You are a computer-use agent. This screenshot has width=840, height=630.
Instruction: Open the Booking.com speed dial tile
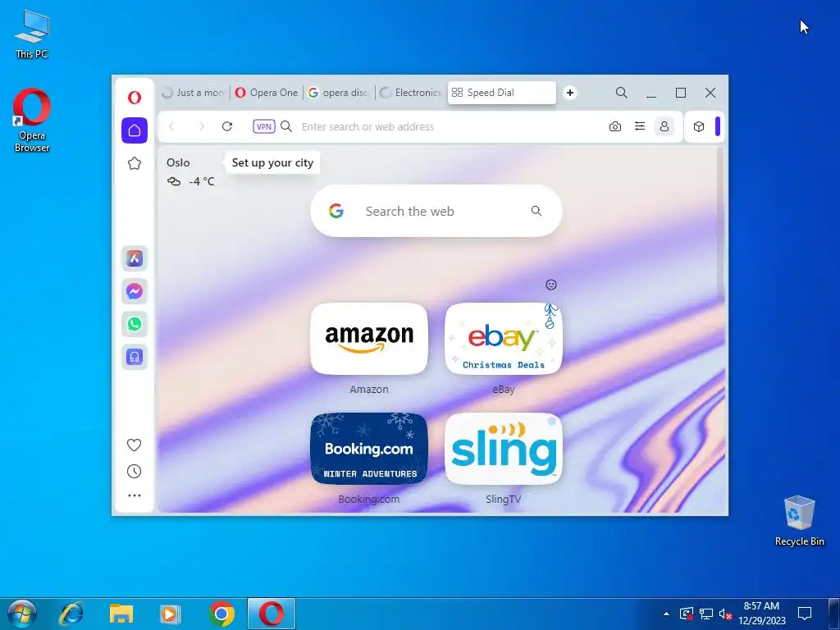click(x=369, y=449)
